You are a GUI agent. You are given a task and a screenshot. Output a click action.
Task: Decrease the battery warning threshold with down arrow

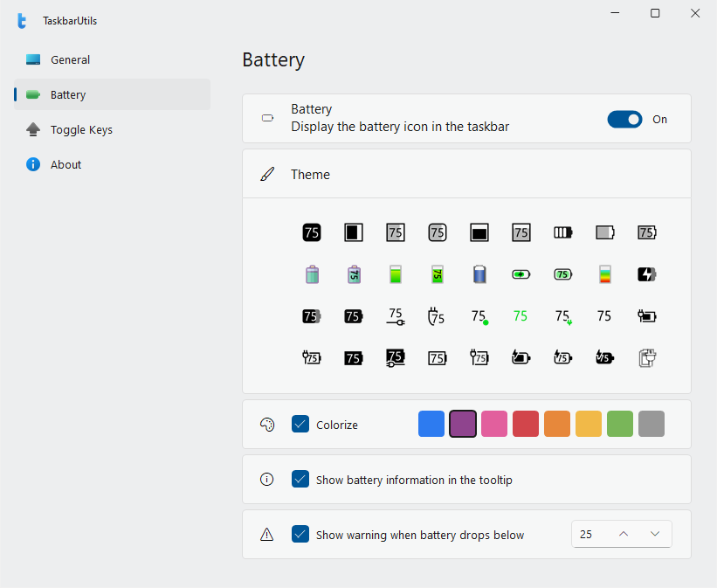pos(655,535)
